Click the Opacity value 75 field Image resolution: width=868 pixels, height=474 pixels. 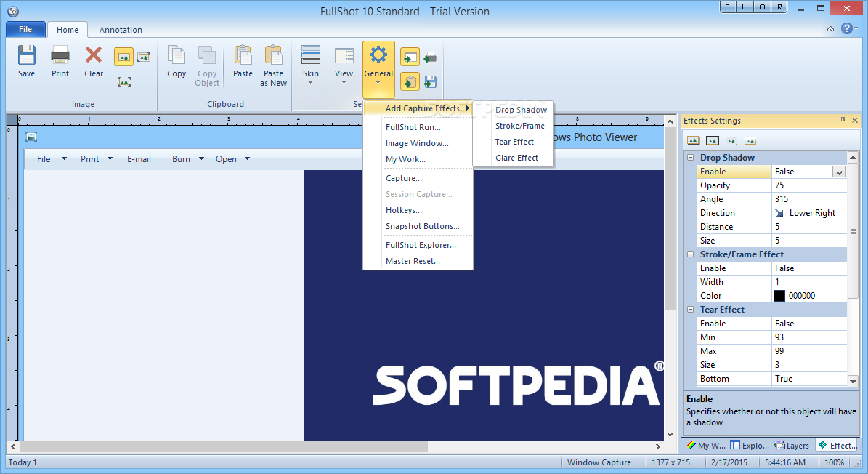tap(809, 185)
